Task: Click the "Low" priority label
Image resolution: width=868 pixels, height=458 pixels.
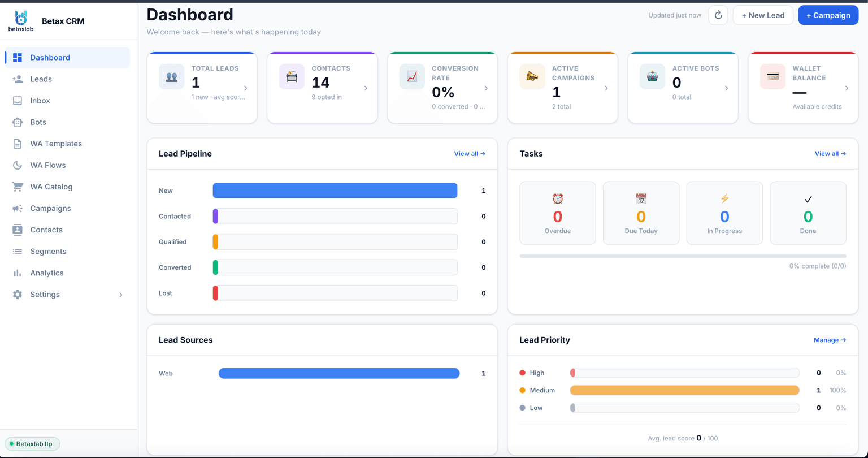Action: coord(536,408)
